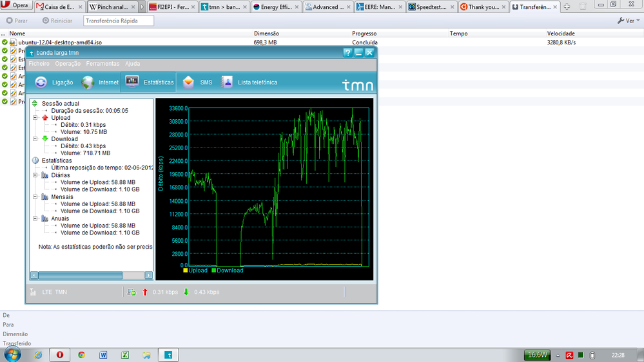Open the SMS envelope icon
This screenshot has width=644, height=362.
point(188,82)
